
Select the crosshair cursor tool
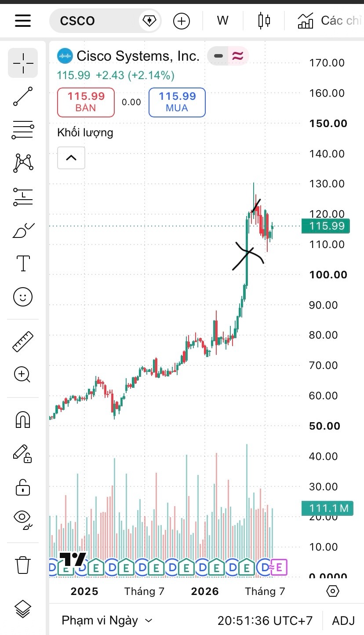[23, 63]
